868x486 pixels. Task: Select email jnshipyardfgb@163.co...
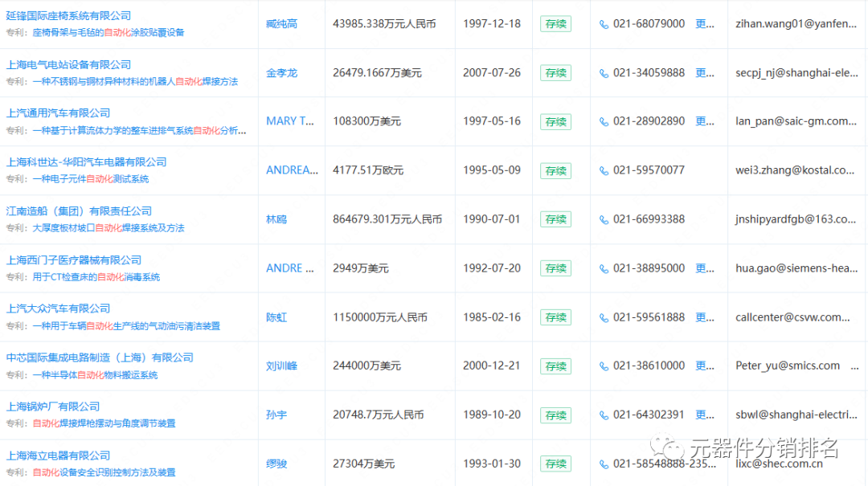pos(796,219)
